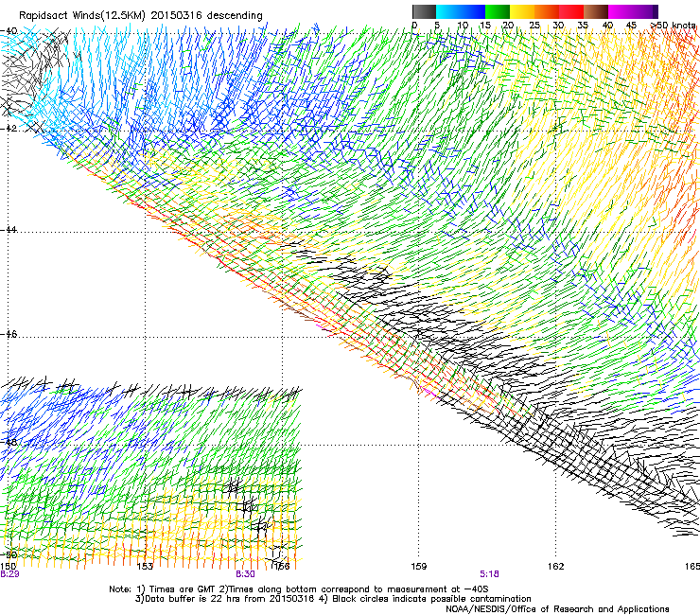The image size is (700, 615).
Task: Click the red 30-35 knots swatch
Action: coord(571,11)
